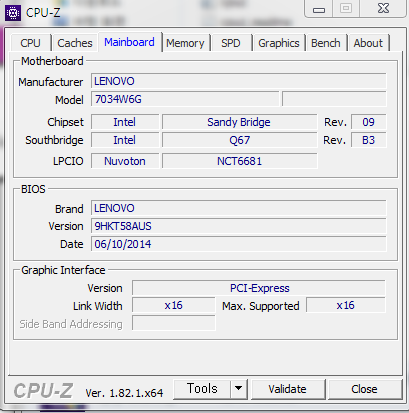Click the Mainboard tab
Viewport: 409px width, 413px height.
(129, 42)
